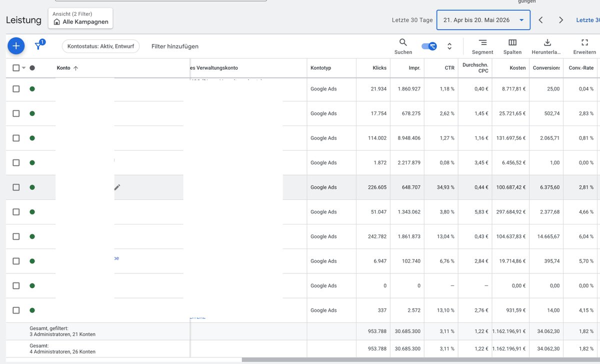Open the filter funnel icon

[38, 46]
